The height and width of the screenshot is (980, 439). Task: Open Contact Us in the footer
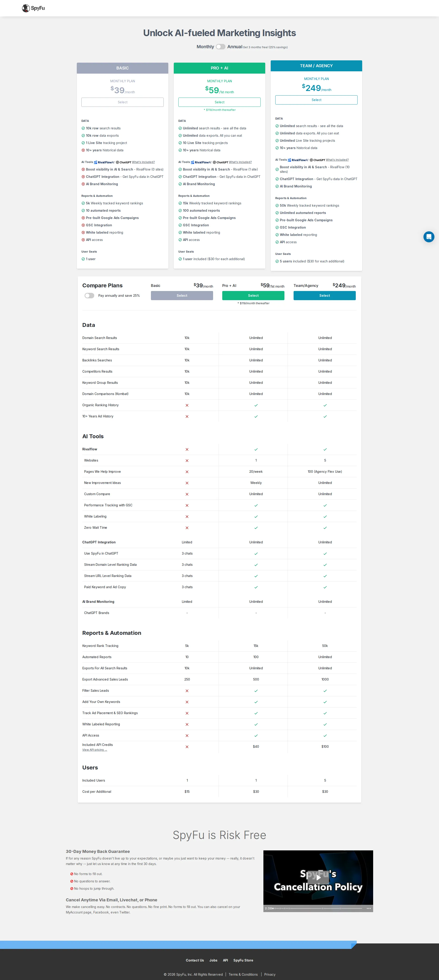[x=195, y=960]
